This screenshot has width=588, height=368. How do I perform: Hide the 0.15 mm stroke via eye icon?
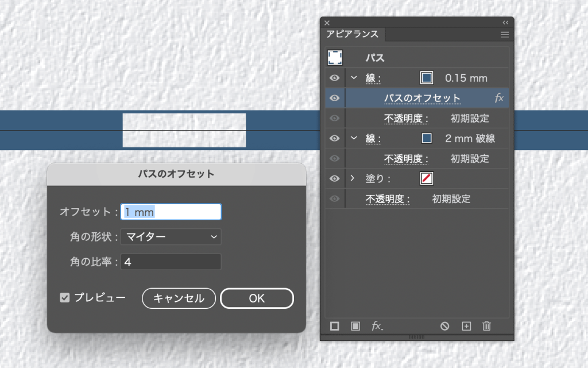click(x=335, y=78)
